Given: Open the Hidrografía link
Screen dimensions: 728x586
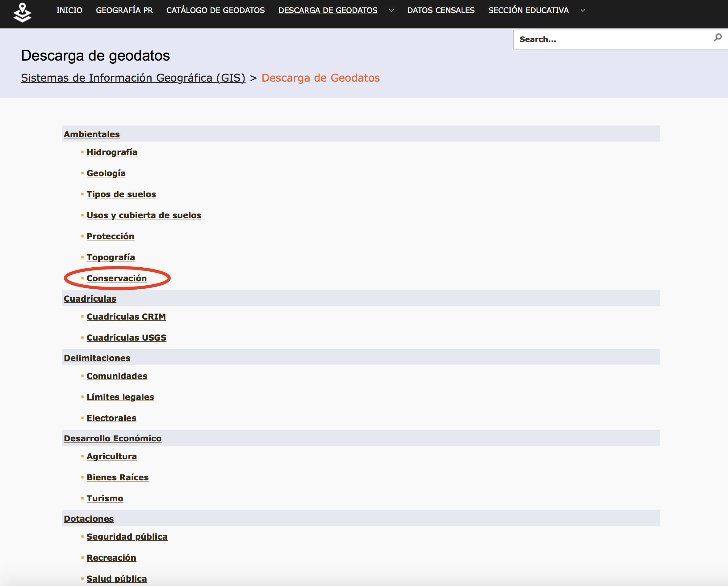Looking at the screenshot, I should (112, 152).
